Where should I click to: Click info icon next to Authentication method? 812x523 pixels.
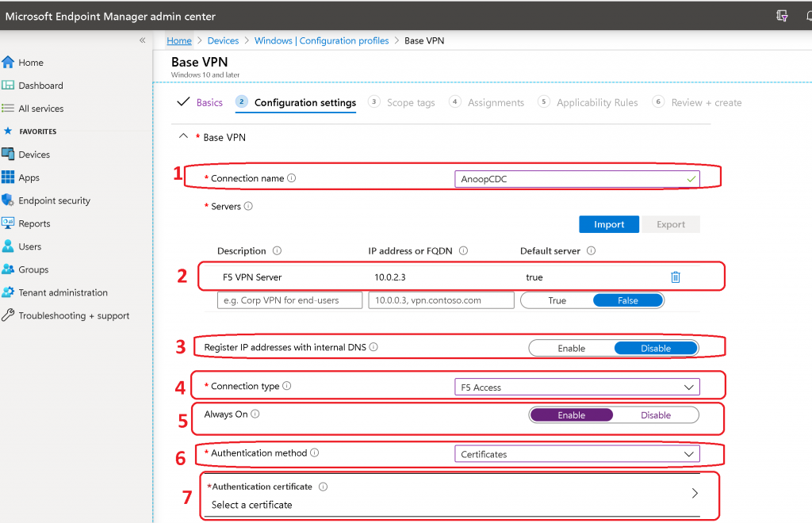point(314,452)
